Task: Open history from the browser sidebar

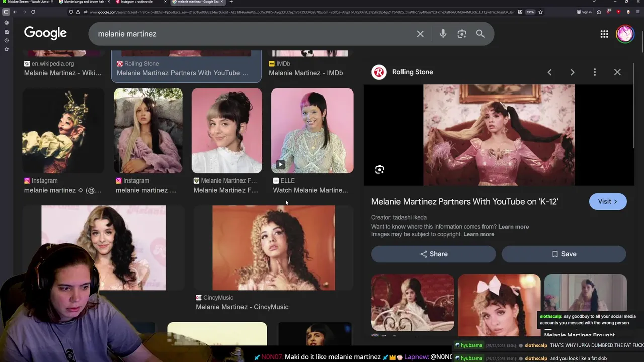Action: coord(6,40)
